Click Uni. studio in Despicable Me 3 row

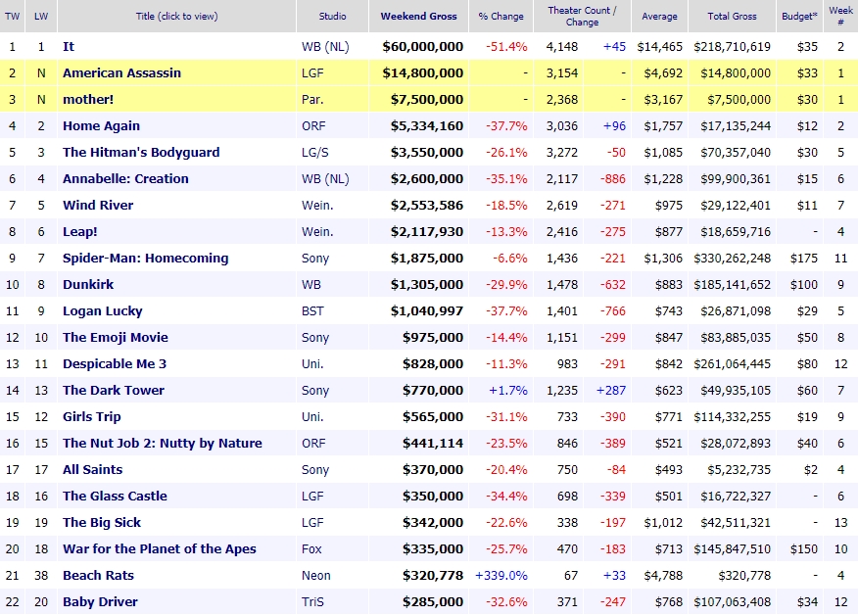[x=312, y=363]
